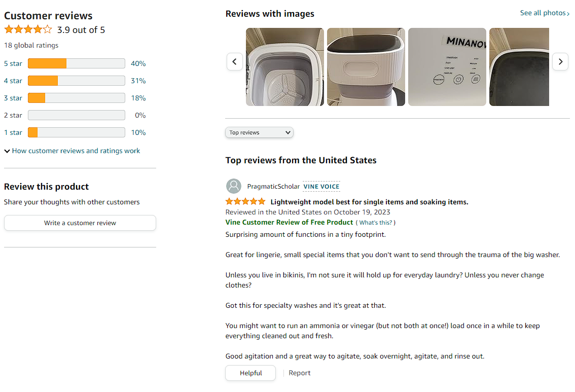Filter by 4 star reviews

coord(13,81)
